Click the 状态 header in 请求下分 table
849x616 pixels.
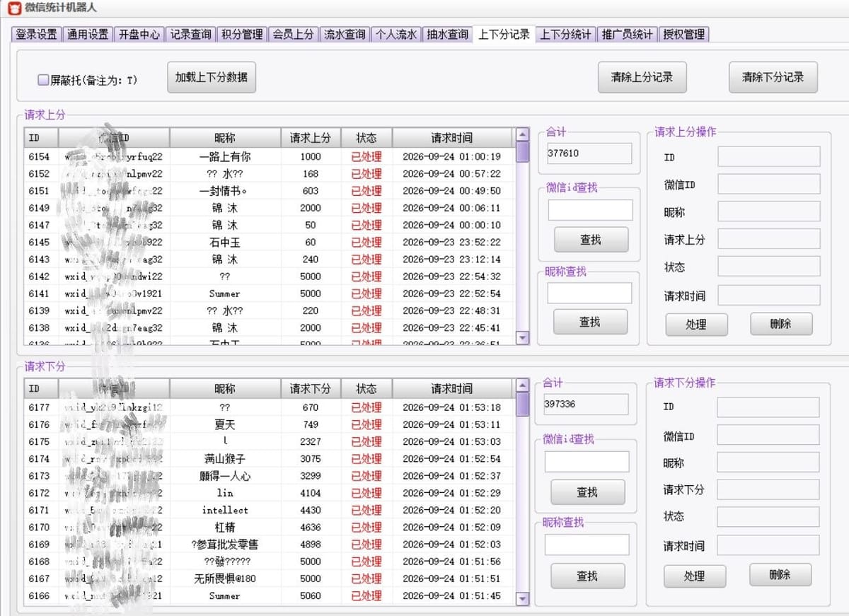(366, 389)
